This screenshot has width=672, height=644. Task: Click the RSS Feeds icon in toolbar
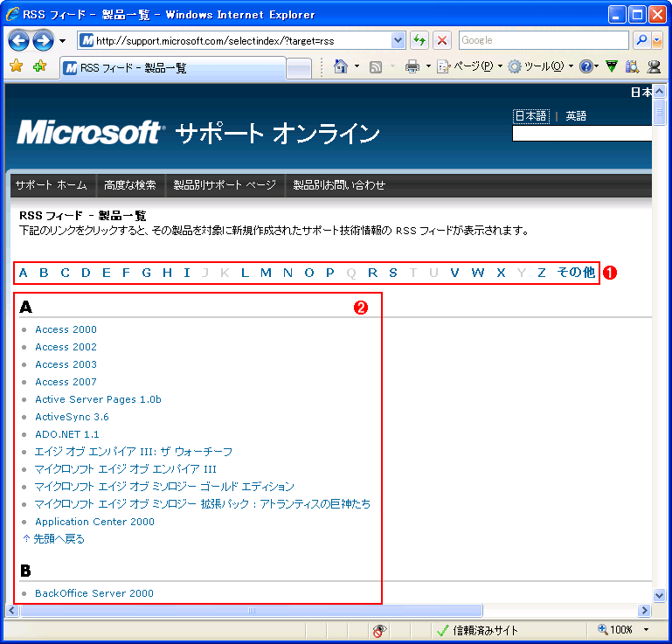(x=376, y=66)
